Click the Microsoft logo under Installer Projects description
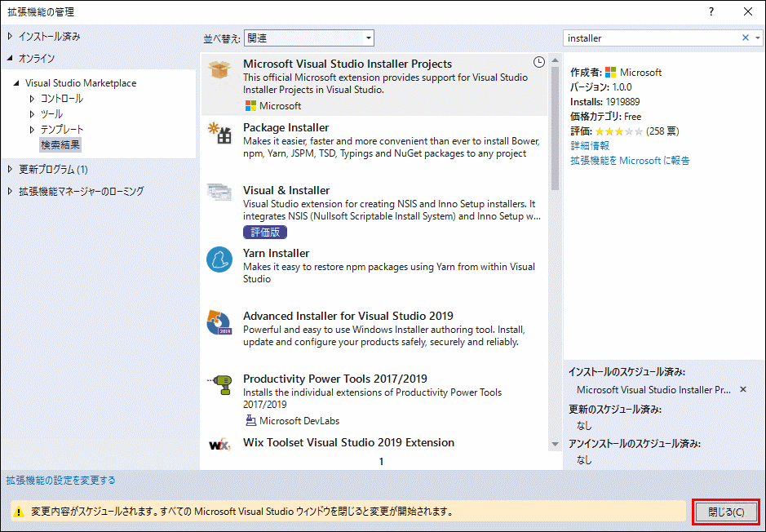The width and height of the screenshot is (766, 532). pos(250,105)
